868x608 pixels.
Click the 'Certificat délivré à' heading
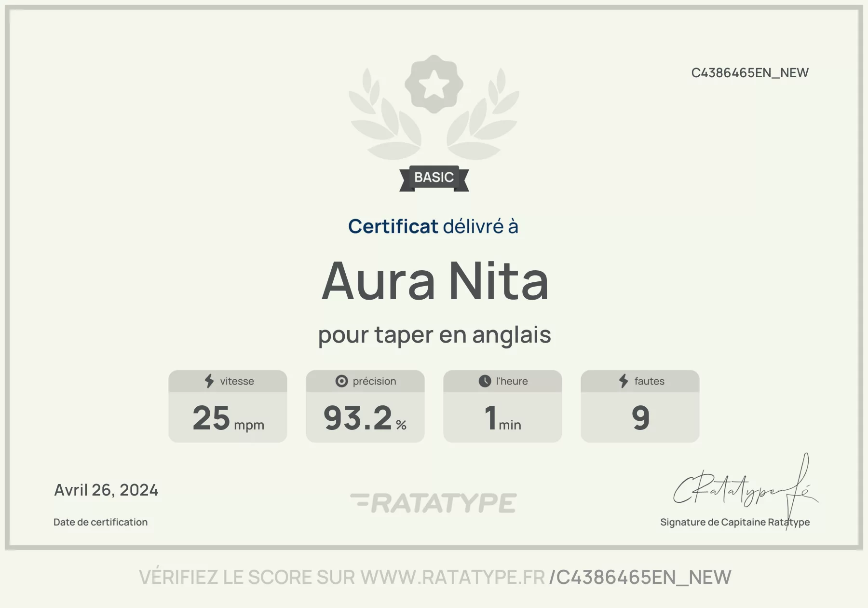pos(433,226)
